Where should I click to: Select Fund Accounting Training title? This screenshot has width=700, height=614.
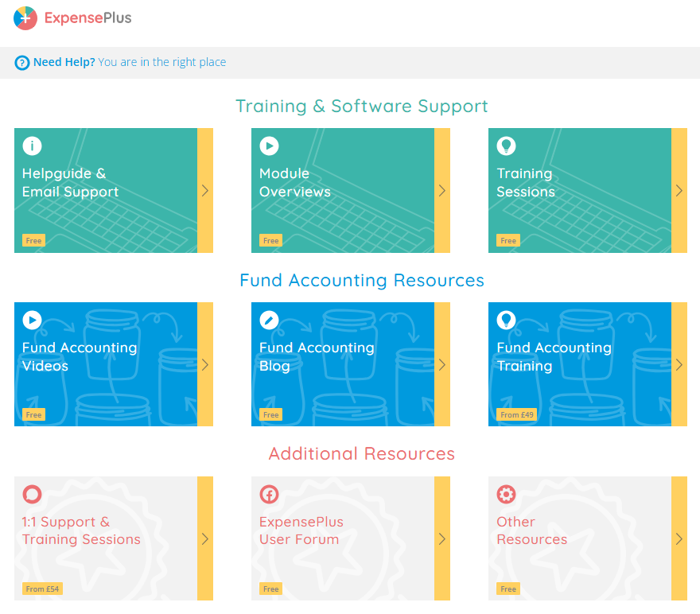click(554, 356)
